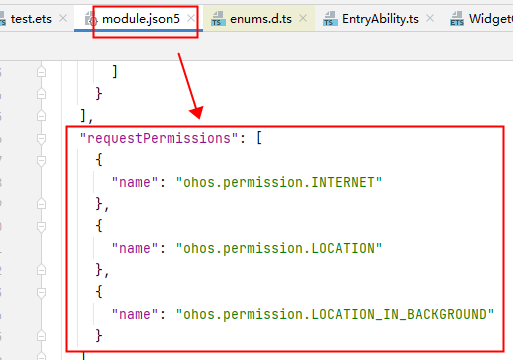This screenshot has width=513, height=360.
Task: Click the requestPermissions key text
Action: click(x=159, y=138)
